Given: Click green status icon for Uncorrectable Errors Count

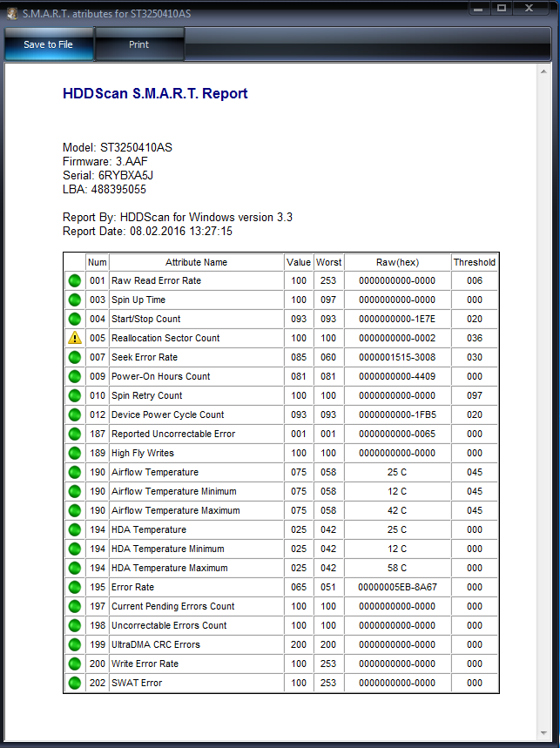Looking at the screenshot, I should 75,625.
